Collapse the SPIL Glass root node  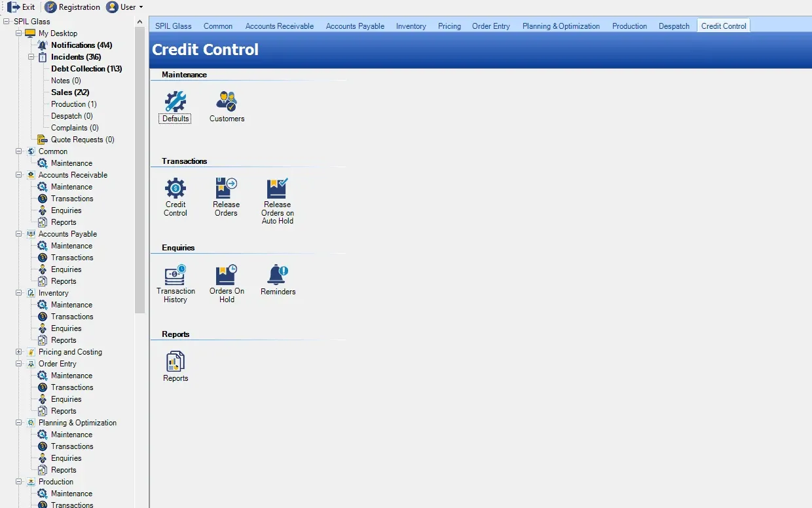7,22
